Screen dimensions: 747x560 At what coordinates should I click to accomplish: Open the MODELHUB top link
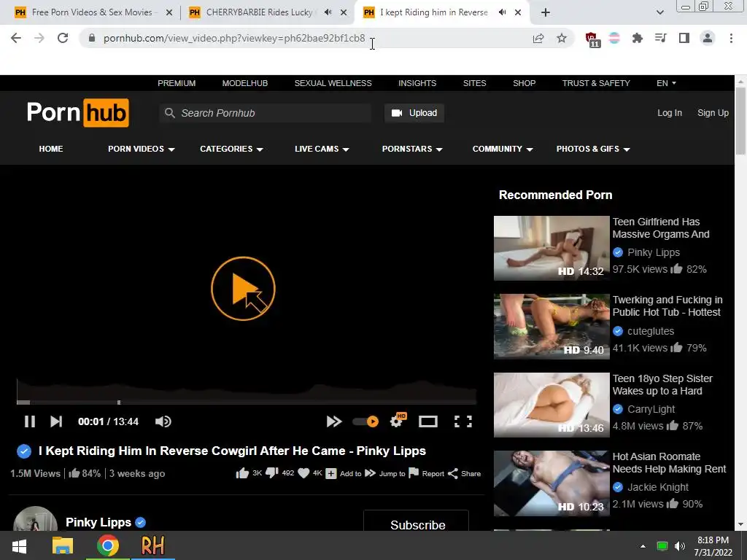[245, 83]
